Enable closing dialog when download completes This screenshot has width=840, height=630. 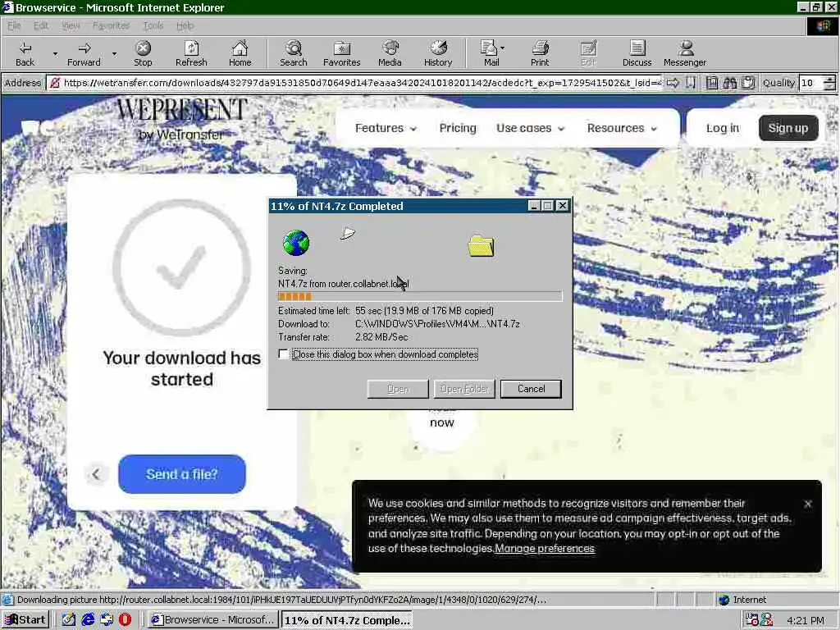[283, 354]
